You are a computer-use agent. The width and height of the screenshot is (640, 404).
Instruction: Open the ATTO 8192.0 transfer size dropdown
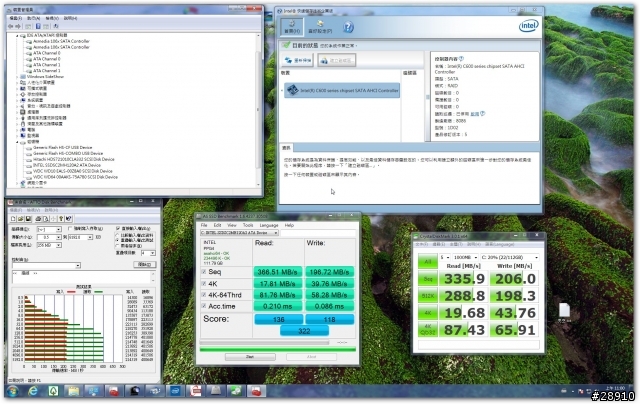(x=80, y=237)
